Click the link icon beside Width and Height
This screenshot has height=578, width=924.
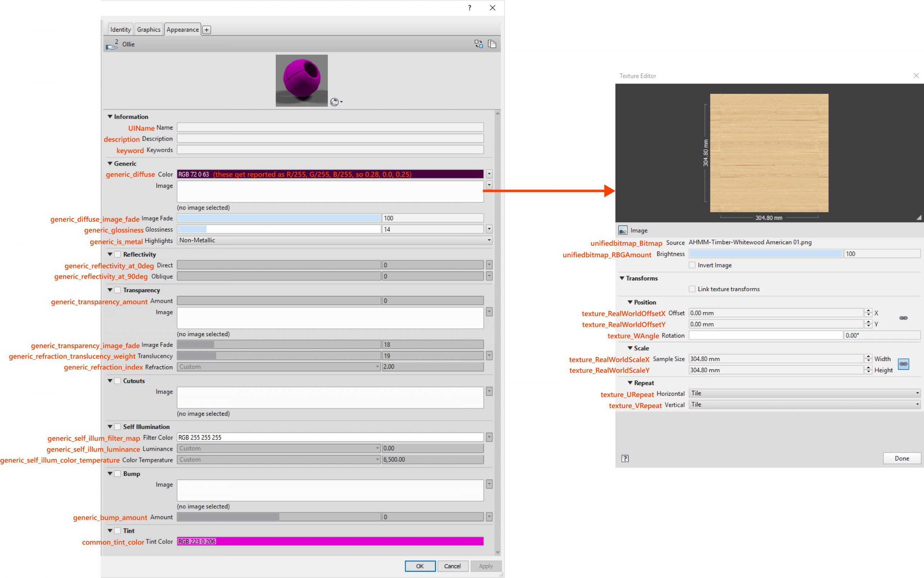coord(903,364)
